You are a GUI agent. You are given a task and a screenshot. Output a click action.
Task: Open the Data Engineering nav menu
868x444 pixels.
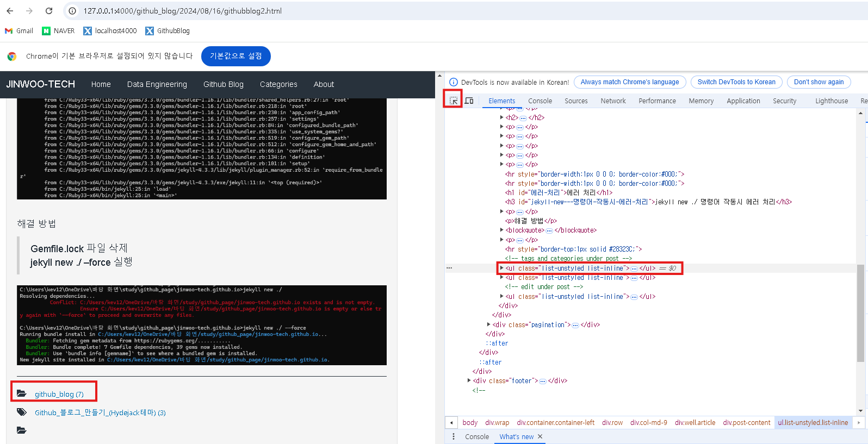(x=157, y=84)
